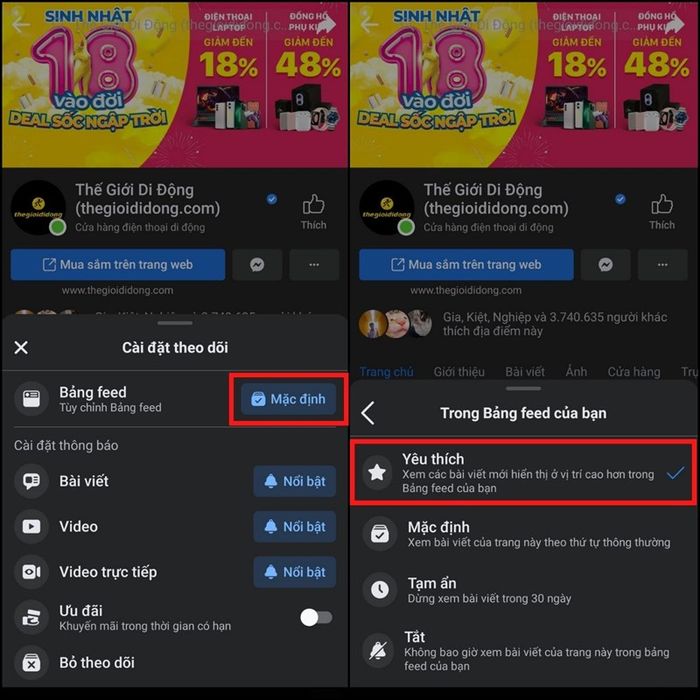This screenshot has width=700, height=700.
Task: Tap the Bỏ theo dõi unfollow icon
Action: coord(31,662)
